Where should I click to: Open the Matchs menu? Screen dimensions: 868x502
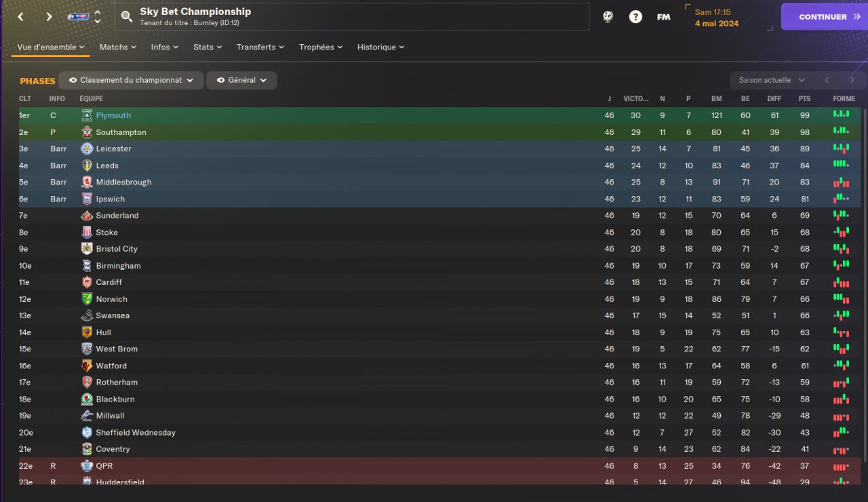tap(117, 47)
